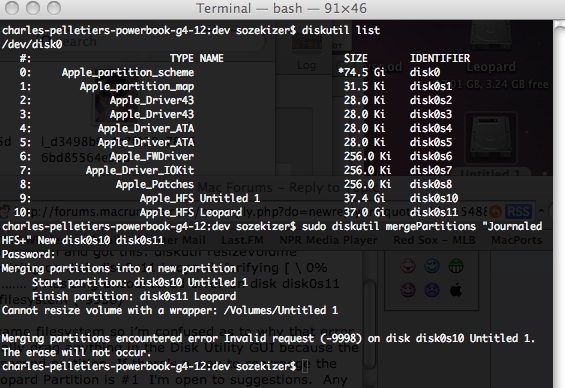Click 'Apple_Driver_ATA' in row 4
Viewport: 565px width, 388px height.
pyautogui.click(x=146, y=128)
